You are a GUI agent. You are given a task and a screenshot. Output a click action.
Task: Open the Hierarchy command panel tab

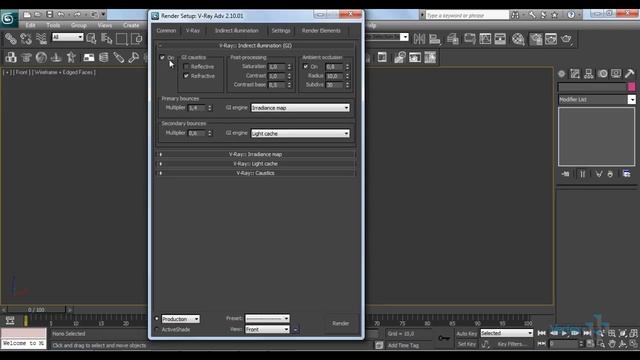[589, 74]
